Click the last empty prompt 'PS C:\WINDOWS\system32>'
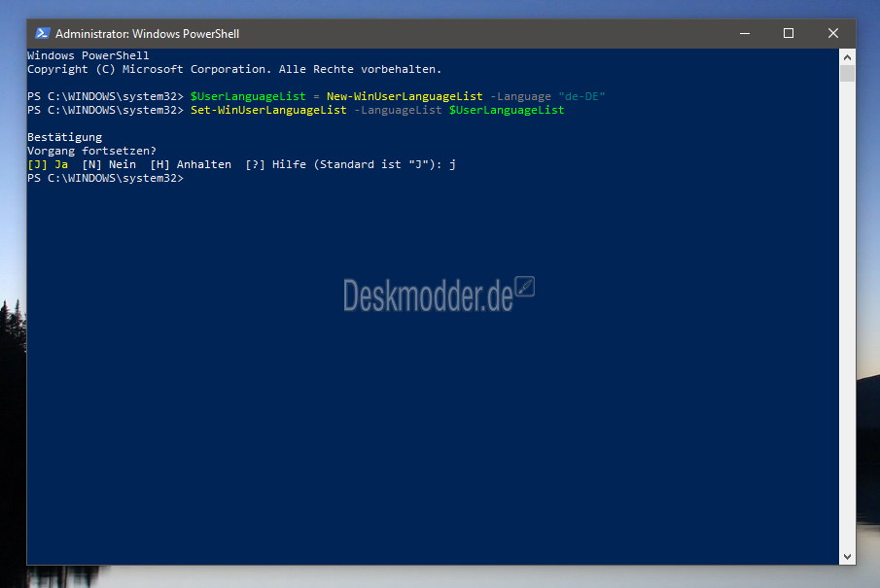The width and height of the screenshot is (880, 588). (x=106, y=179)
